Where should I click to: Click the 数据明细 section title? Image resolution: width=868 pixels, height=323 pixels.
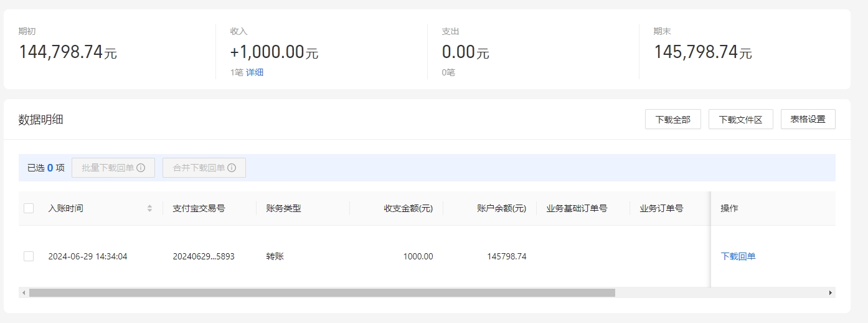pyautogui.click(x=41, y=120)
